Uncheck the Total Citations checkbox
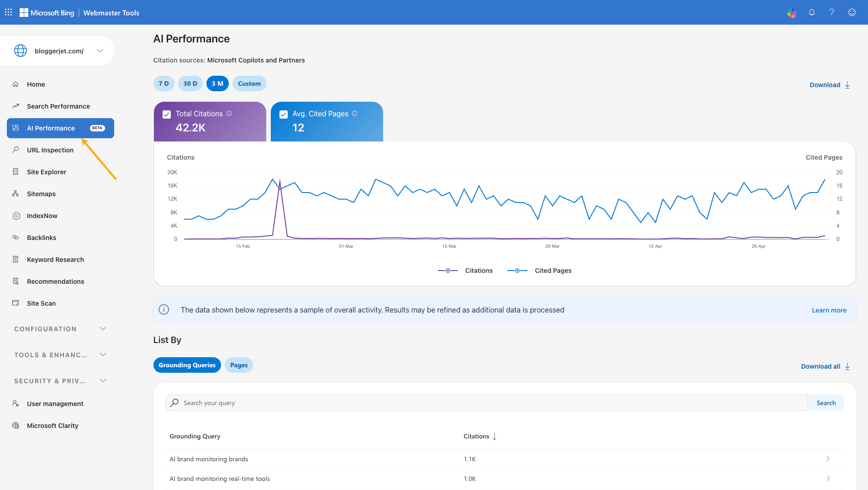868x490 pixels. click(167, 115)
